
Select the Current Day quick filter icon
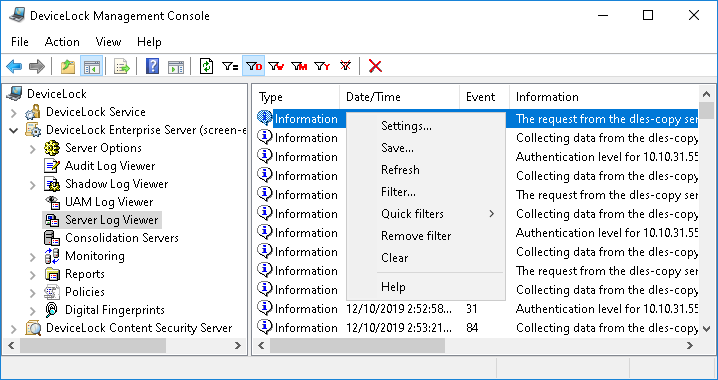click(x=253, y=66)
